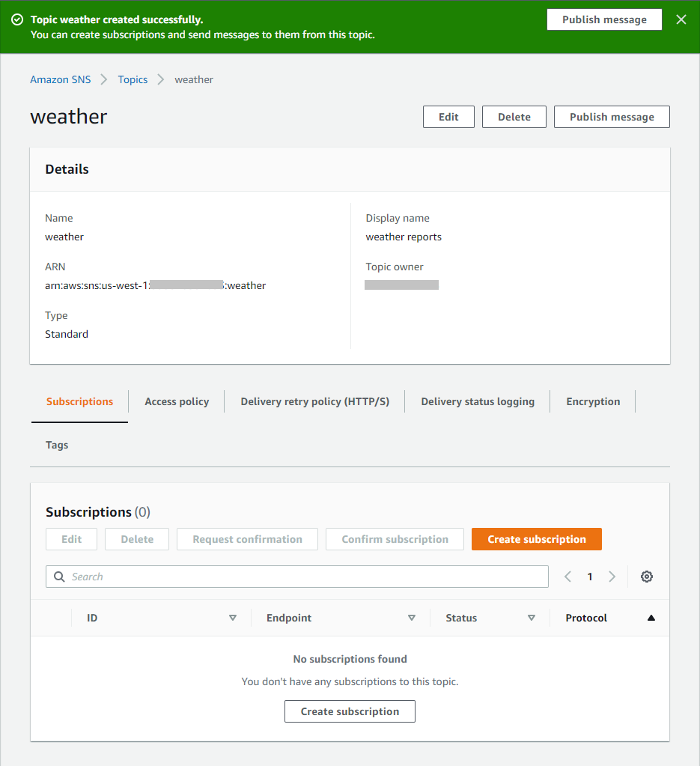700x766 pixels.
Task: Switch to the Encryption tab
Action: pos(593,401)
